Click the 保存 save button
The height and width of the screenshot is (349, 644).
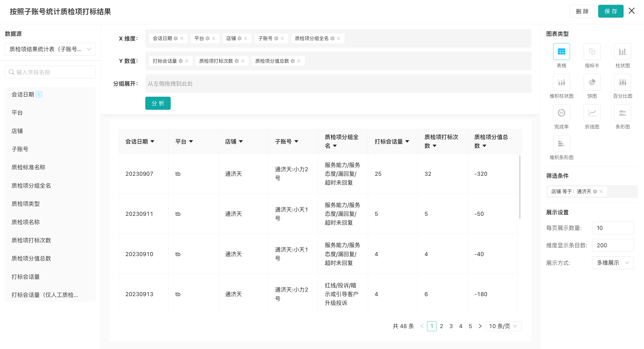pos(611,11)
